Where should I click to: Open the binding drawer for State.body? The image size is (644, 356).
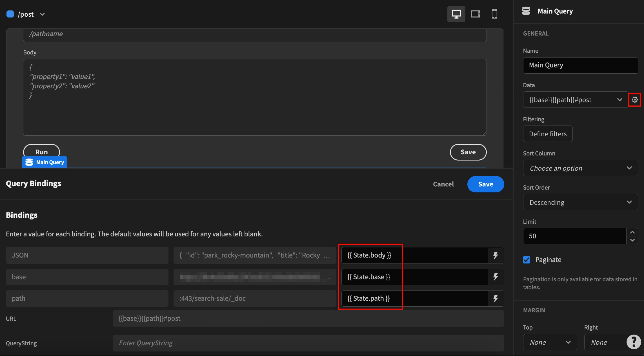pyautogui.click(x=496, y=255)
